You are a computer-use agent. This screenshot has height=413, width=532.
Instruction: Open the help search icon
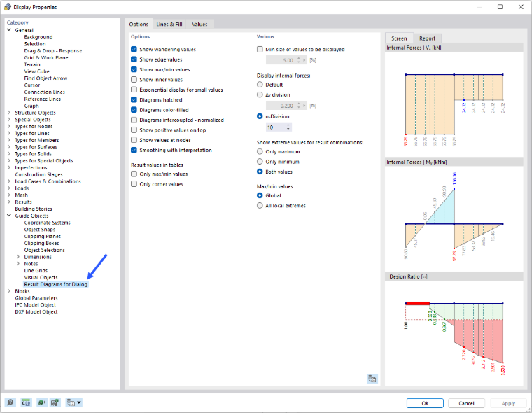(x=10, y=402)
